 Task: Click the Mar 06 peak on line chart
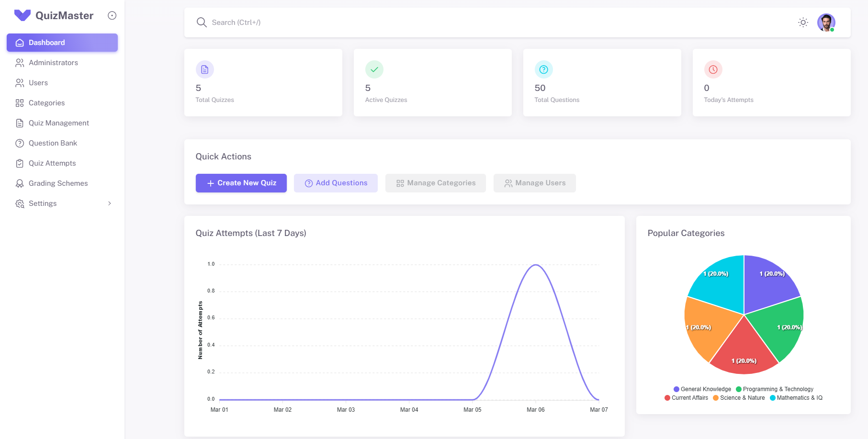(536, 265)
